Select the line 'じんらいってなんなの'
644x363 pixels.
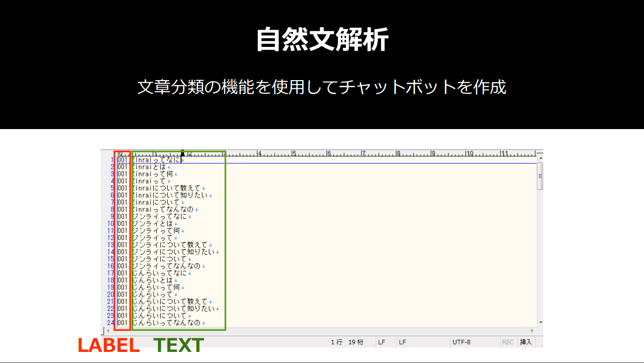(x=166, y=322)
